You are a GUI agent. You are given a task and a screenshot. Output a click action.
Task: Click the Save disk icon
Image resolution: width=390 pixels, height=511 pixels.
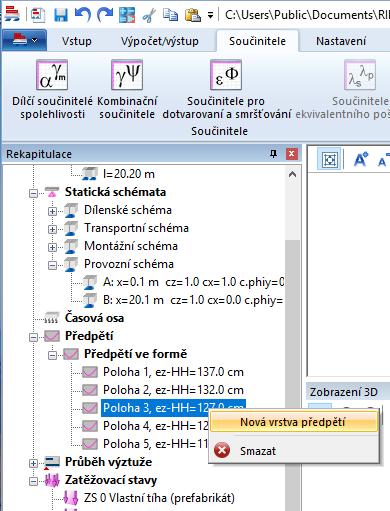click(61, 15)
